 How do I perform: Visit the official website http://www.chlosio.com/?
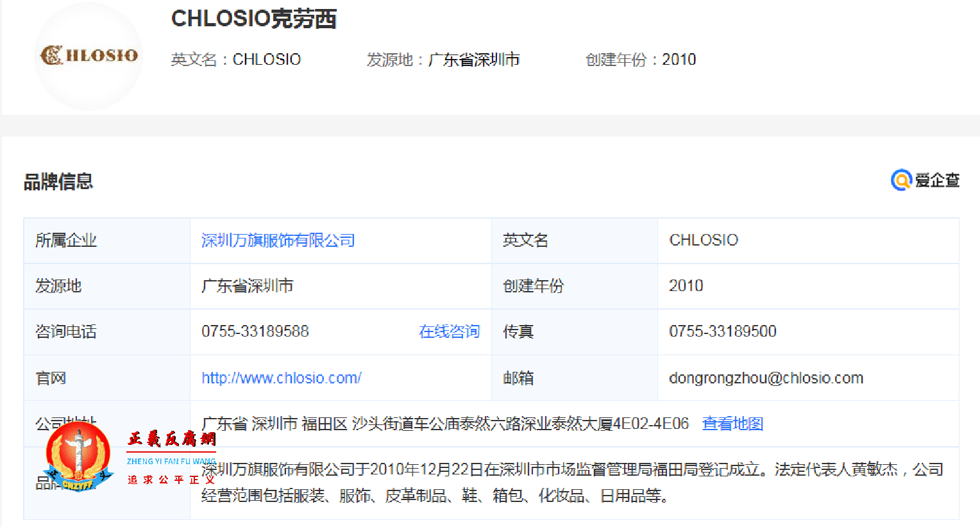tap(281, 378)
